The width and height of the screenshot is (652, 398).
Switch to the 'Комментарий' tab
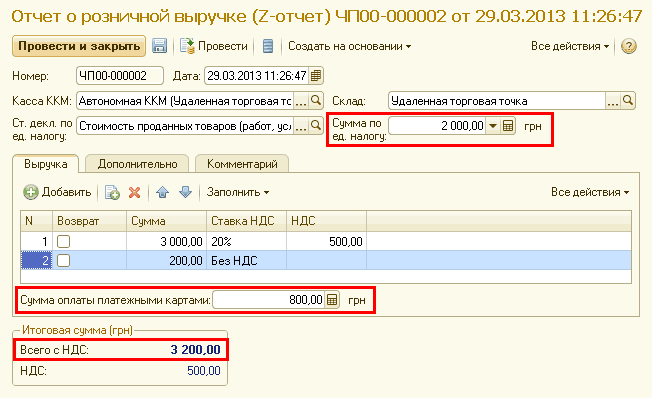[x=242, y=164]
